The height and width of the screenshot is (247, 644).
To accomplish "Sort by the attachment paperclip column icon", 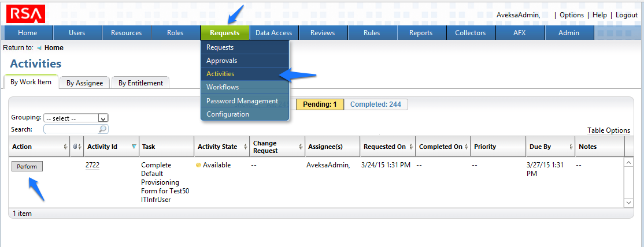I will (x=75, y=147).
